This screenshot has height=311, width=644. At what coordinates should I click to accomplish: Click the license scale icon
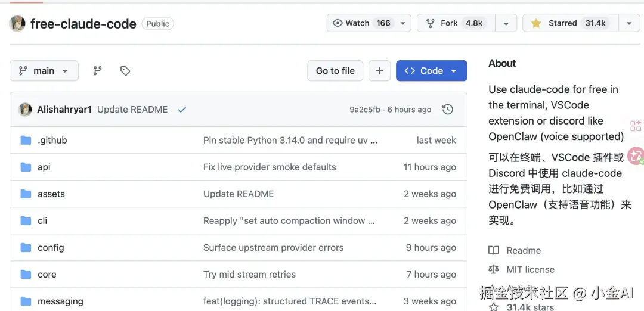click(x=494, y=269)
